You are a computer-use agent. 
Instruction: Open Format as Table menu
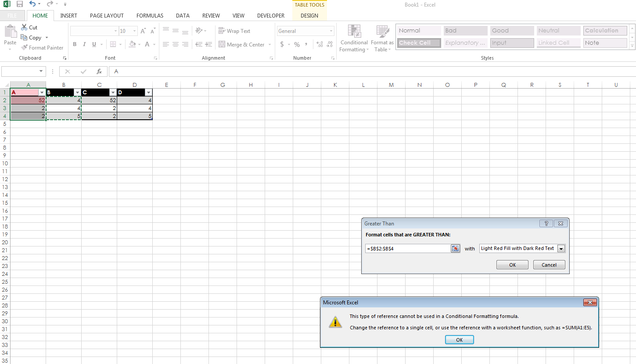pos(382,39)
